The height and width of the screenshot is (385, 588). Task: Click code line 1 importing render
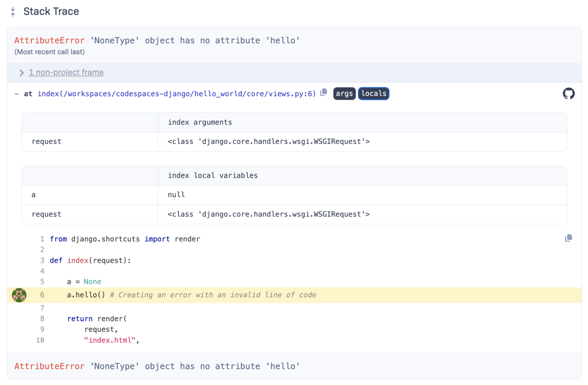pyautogui.click(x=125, y=239)
